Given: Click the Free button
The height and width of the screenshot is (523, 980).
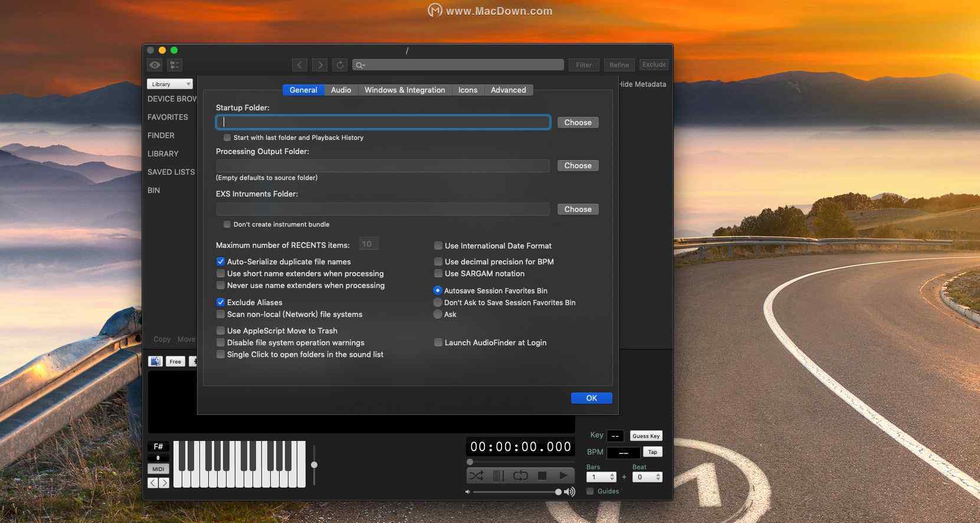Looking at the screenshot, I should [x=175, y=361].
